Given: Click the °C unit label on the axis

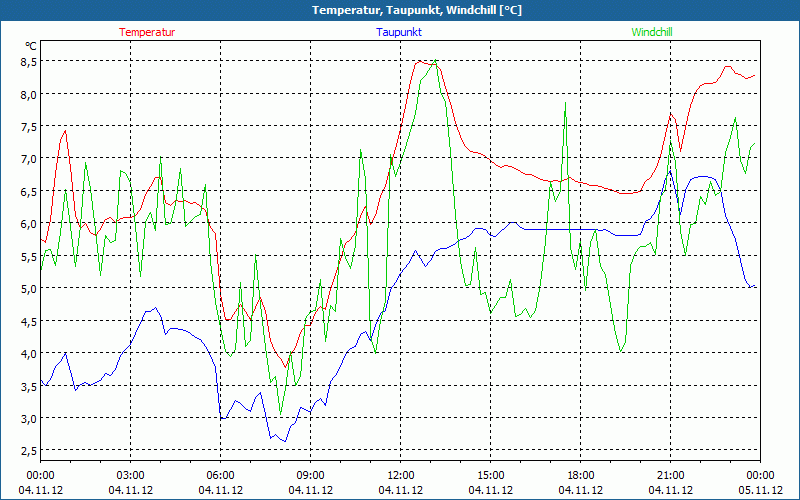Looking at the screenshot, I should (31, 46).
